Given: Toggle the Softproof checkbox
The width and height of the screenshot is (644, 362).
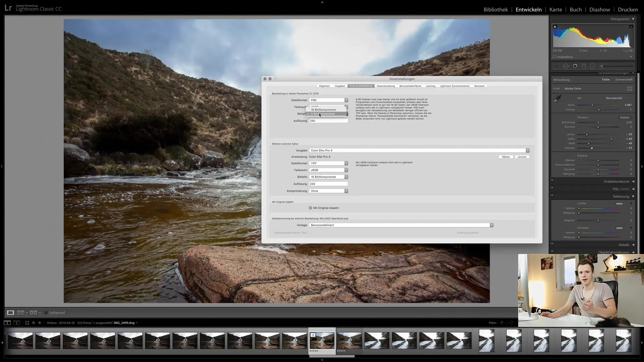Looking at the screenshot, I should (x=46, y=313).
